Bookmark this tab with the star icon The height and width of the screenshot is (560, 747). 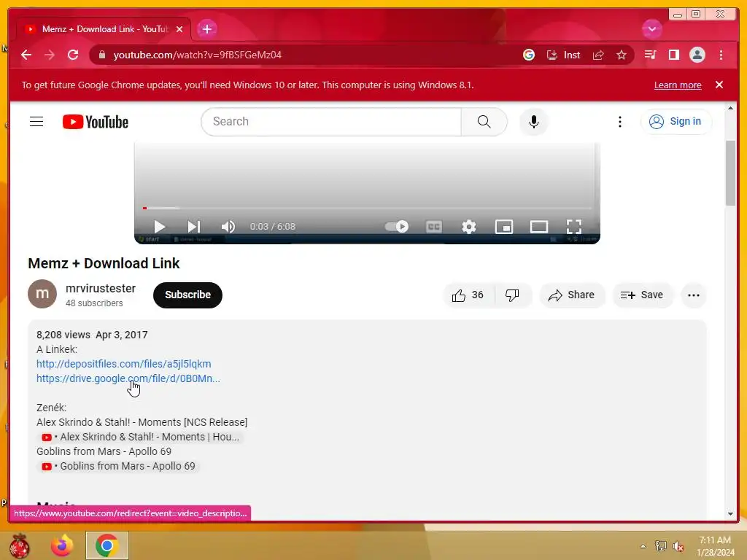point(622,55)
